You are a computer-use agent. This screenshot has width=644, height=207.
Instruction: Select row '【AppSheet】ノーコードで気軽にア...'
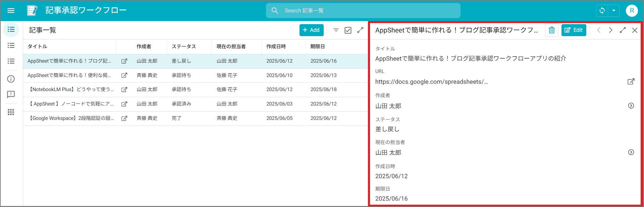click(x=196, y=104)
